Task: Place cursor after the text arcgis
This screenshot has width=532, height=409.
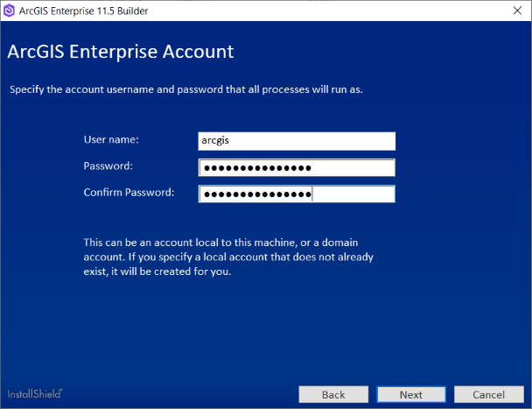Action: point(232,141)
